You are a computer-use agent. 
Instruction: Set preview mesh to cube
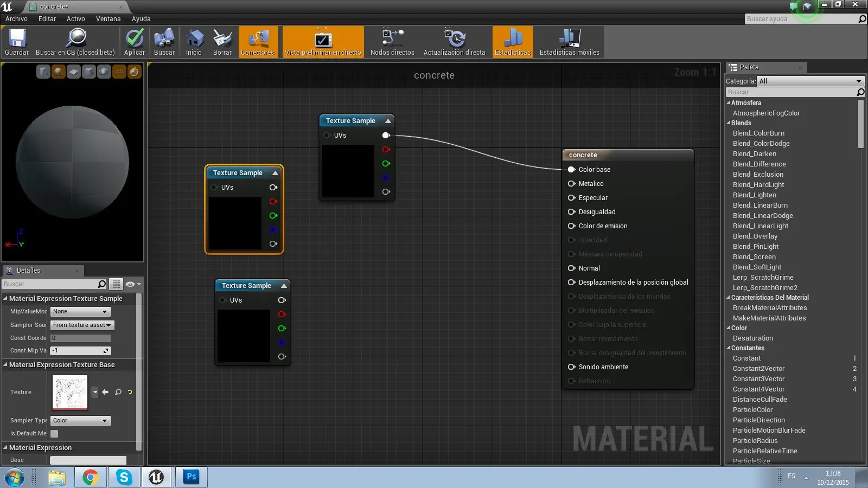click(x=89, y=72)
